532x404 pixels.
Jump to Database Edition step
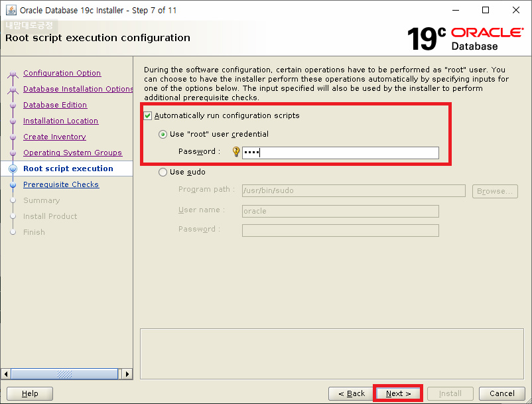(x=55, y=105)
